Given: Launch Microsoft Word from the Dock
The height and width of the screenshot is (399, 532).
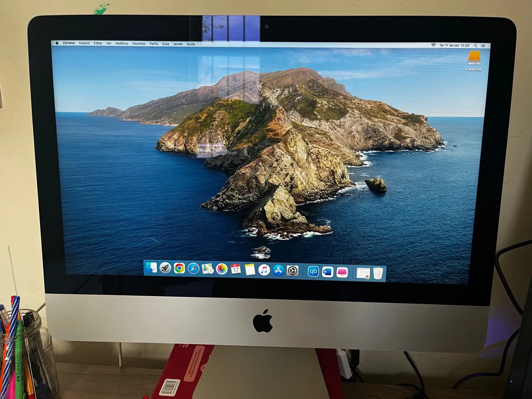Looking at the screenshot, I should click(x=328, y=272).
